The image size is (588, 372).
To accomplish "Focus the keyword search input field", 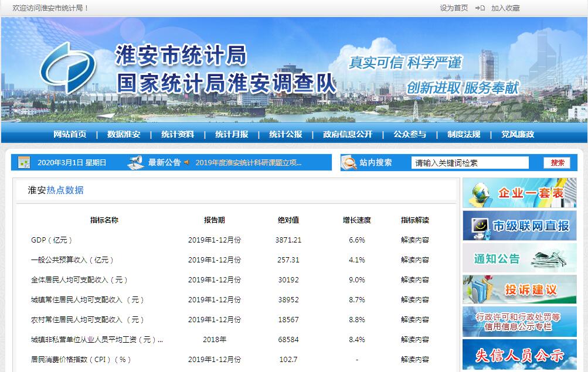I will click(470, 163).
